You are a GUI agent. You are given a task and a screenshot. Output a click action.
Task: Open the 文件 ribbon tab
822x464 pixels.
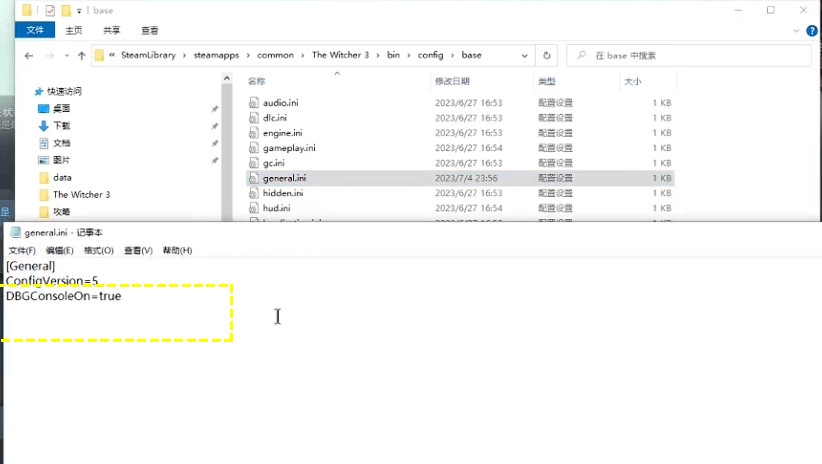(x=34, y=30)
